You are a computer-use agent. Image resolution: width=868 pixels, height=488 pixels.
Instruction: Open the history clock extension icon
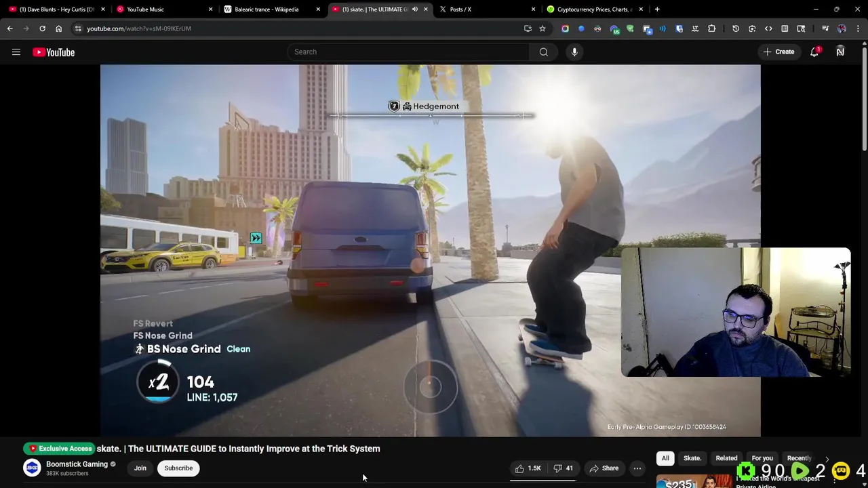click(x=736, y=28)
